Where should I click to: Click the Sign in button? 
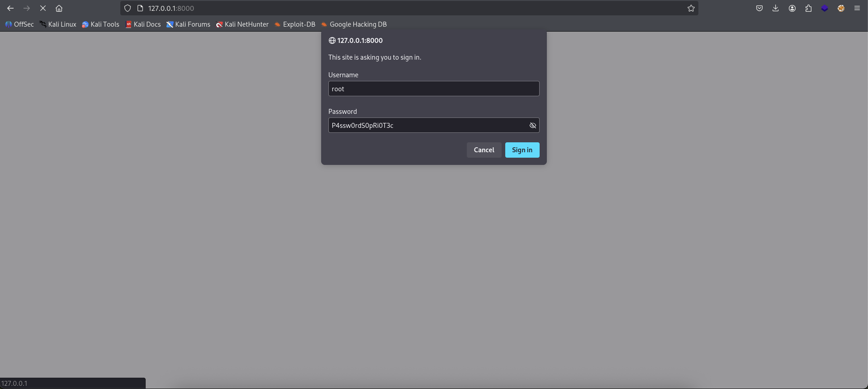[x=522, y=150]
